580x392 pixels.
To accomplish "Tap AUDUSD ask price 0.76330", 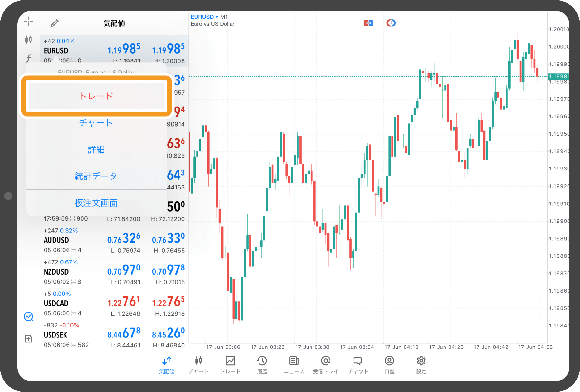I will tap(168, 238).
